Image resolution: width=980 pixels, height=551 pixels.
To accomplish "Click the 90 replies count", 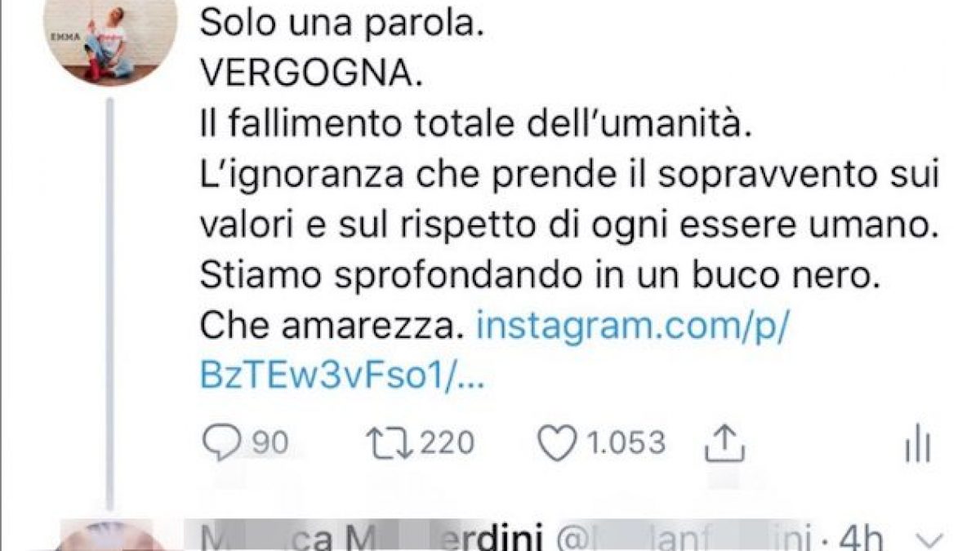I will coord(269,443).
